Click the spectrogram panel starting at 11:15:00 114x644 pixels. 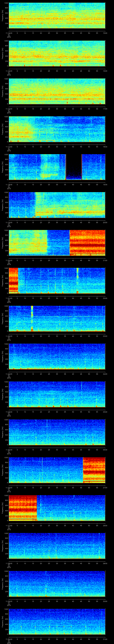pos(57,54)
